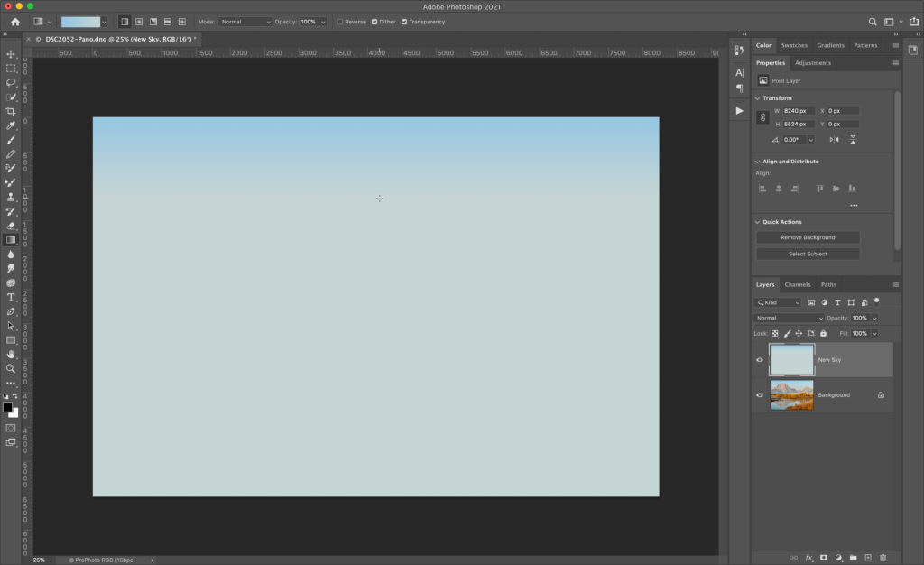Add layer style with fx icon
The width and height of the screenshot is (924, 565).
click(809, 558)
